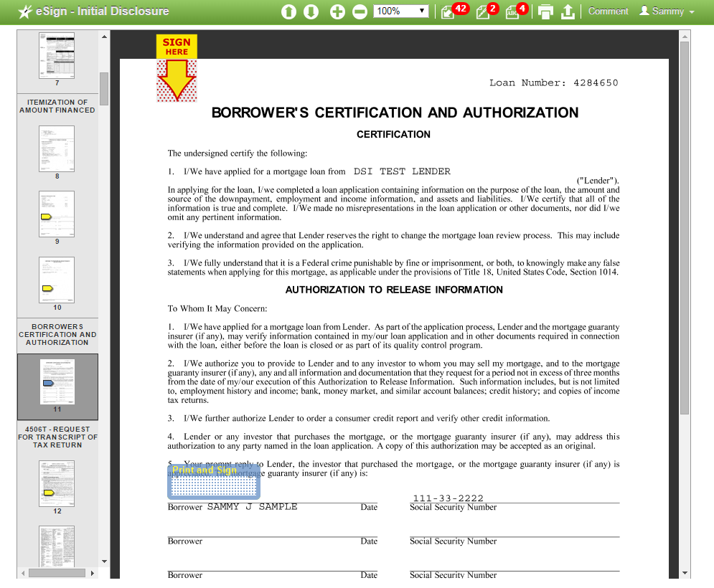This screenshot has width=714, height=588.
Task: Click document viewer scroll down arrow
Action: click(x=685, y=573)
